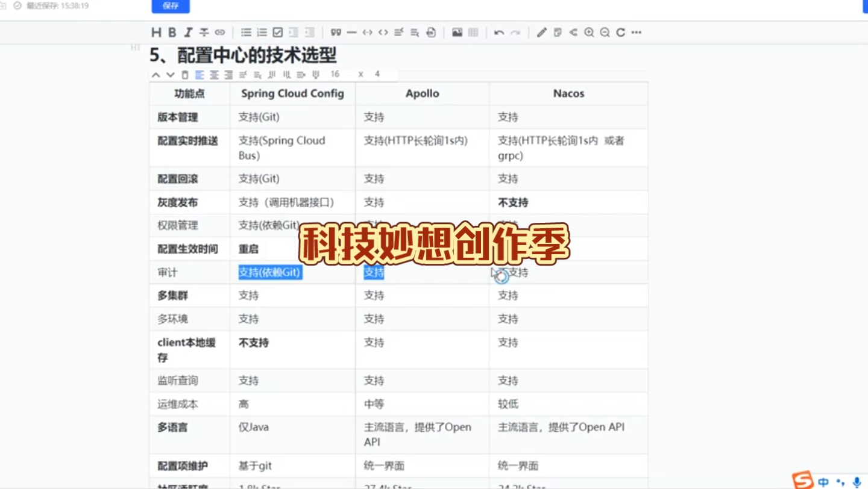Click the highlighted 支持(依赖Git) cell in 审计 row
Viewport: 868px width, 489px height.
[x=269, y=272]
